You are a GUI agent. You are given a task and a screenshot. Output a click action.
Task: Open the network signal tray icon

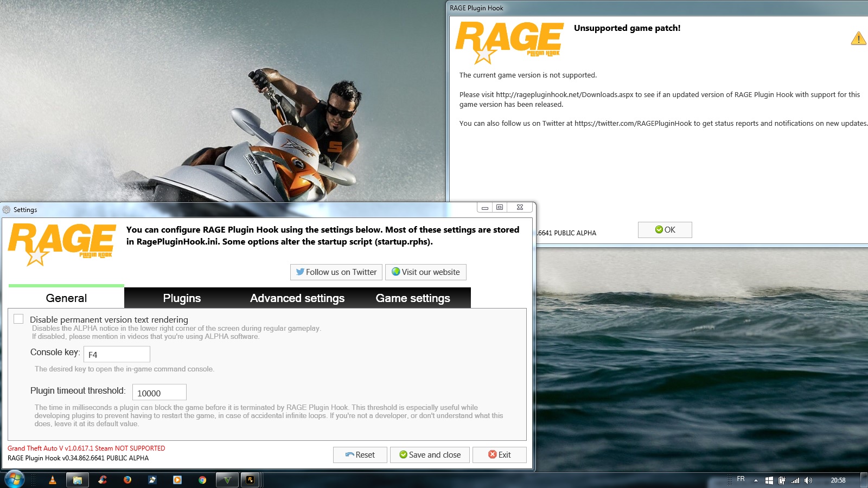pyautogui.click(x=795, y=480)
